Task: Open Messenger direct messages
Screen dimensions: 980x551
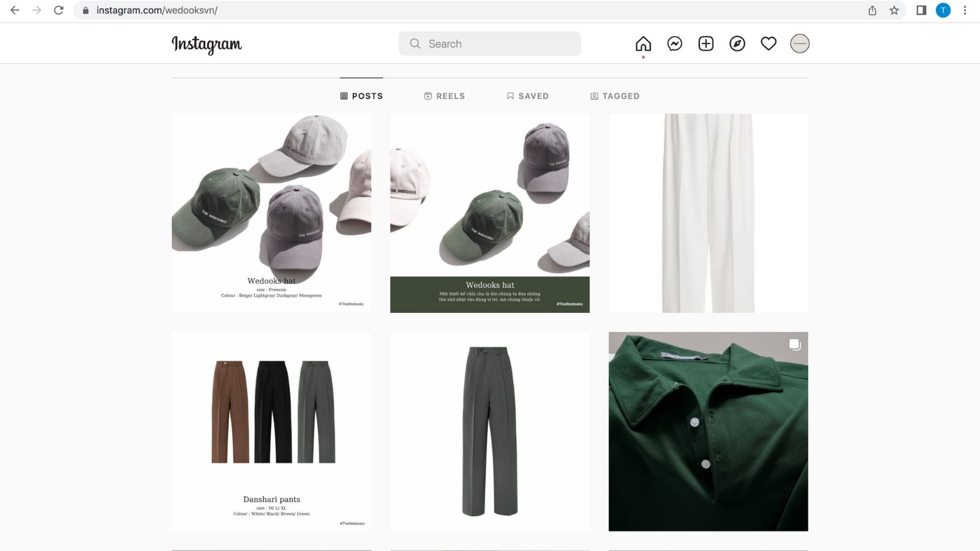Action: tap(674, 43)
